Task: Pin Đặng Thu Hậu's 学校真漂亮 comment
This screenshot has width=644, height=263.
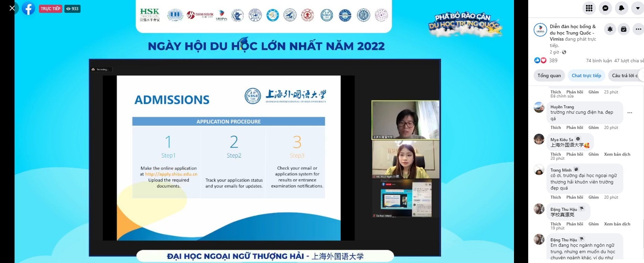Action: [594, 224]
